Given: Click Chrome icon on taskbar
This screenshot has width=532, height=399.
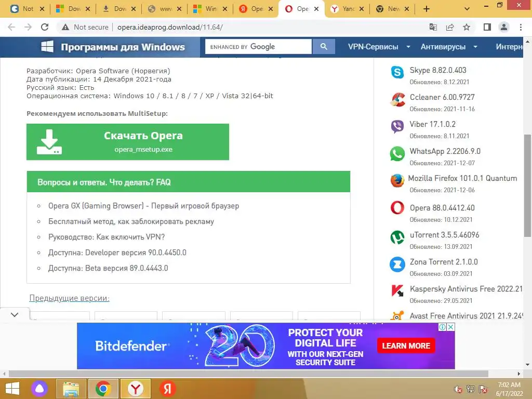Looking at the screenshot, I should click(x=103, y=389).
